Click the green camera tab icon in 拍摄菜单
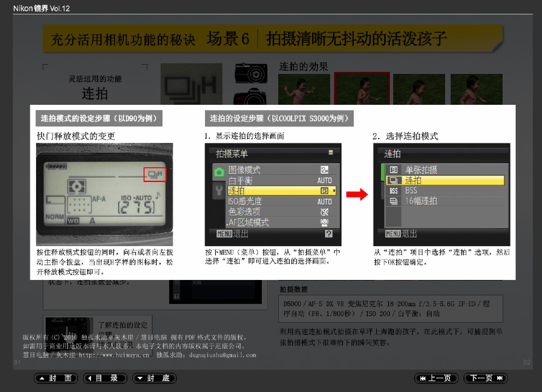 (x=219, y=172)
